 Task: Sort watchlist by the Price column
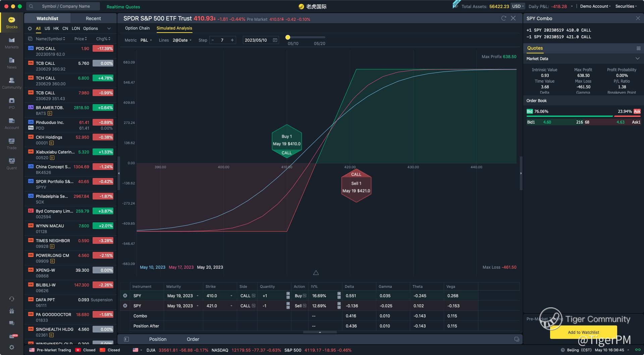coord(80,39)
